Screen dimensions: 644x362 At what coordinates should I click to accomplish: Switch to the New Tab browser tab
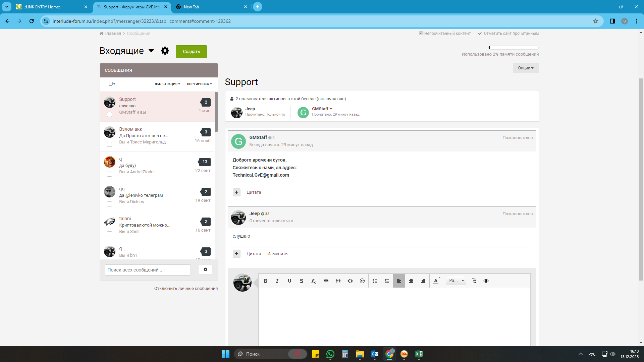click(212, 7)
